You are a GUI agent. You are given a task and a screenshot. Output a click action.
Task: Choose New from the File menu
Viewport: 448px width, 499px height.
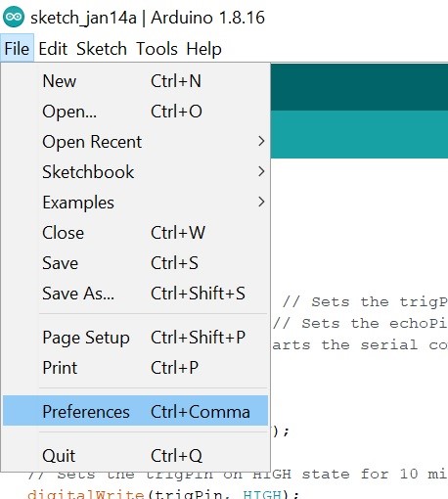(x=135, y=81)
